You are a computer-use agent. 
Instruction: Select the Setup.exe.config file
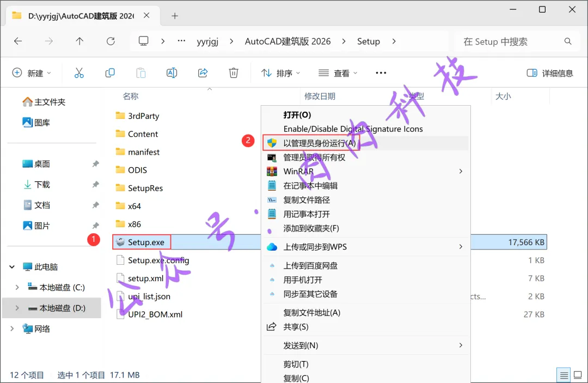pyautogui.click(x=158, y=260)
